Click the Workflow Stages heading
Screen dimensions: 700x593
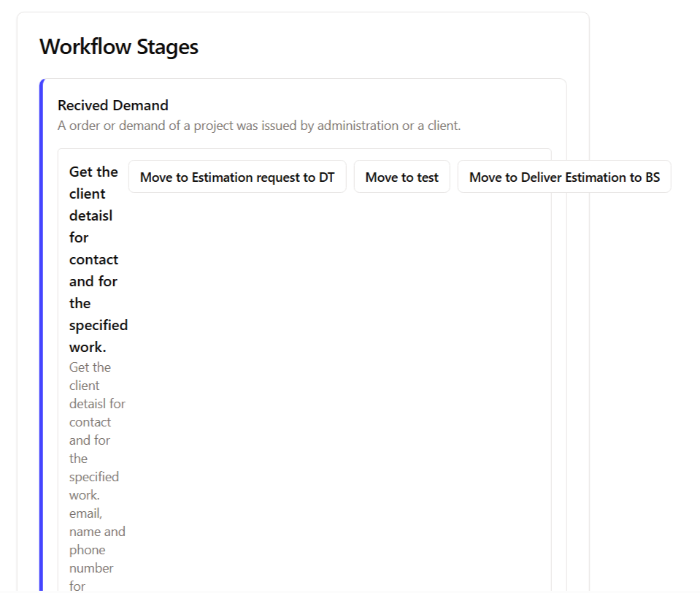[x=118, y=47]
